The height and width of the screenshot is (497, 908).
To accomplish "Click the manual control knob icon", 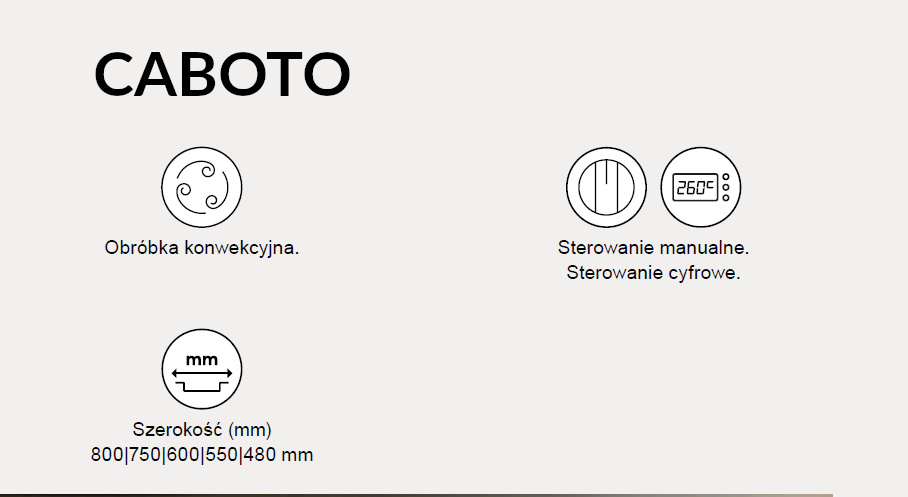I will click(x=606, y=188).
